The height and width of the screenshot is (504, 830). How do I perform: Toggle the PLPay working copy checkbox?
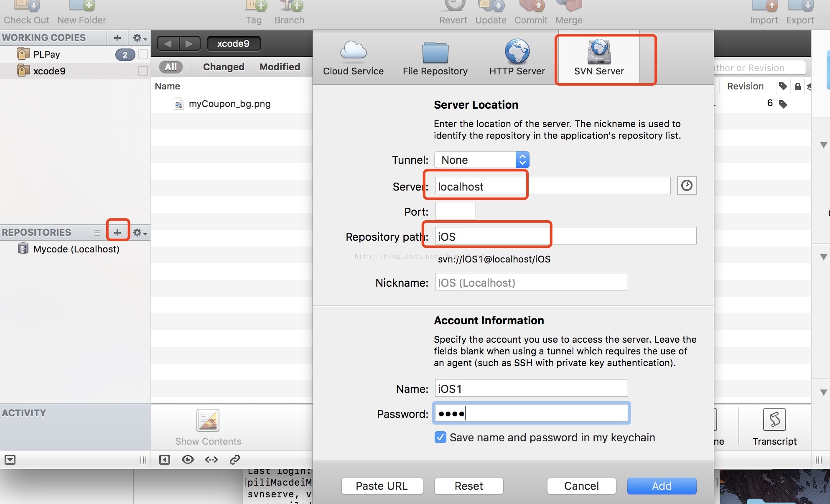click(x=143, y=54)
